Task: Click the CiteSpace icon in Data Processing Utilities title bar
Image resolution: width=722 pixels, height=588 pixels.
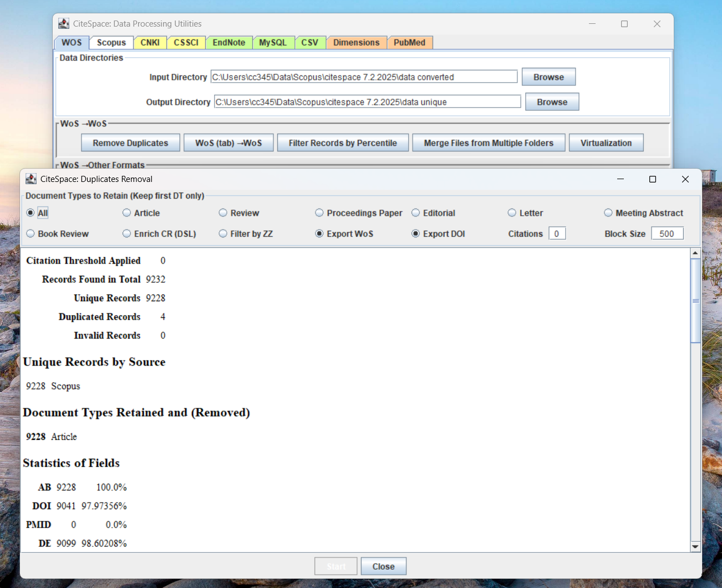Action: 64,24
